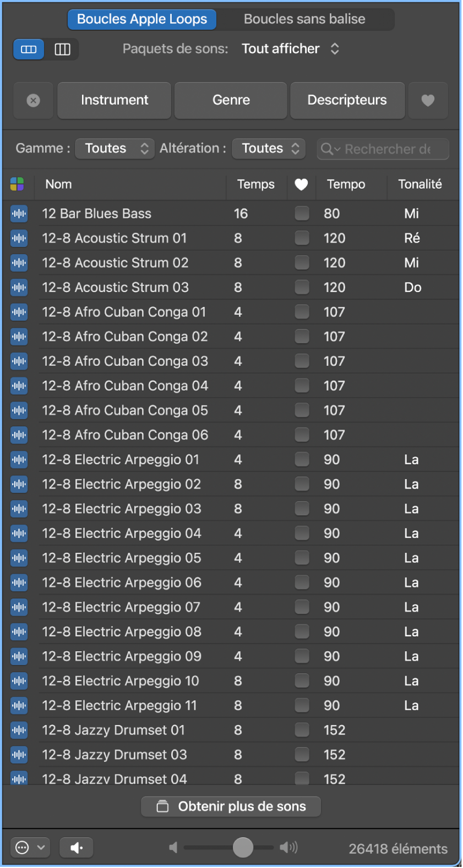The width and height of the screenshot is (463, 868).
Task: Check favorite box for 12-8 Electric Arpeggio 05
Action: pyautogui.click(x=302, y=558)
